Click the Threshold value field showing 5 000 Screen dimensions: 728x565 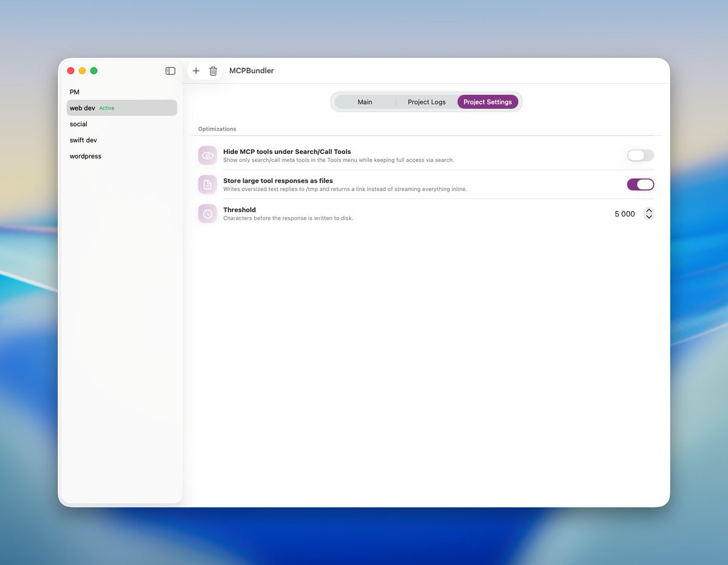click(625, 213)
